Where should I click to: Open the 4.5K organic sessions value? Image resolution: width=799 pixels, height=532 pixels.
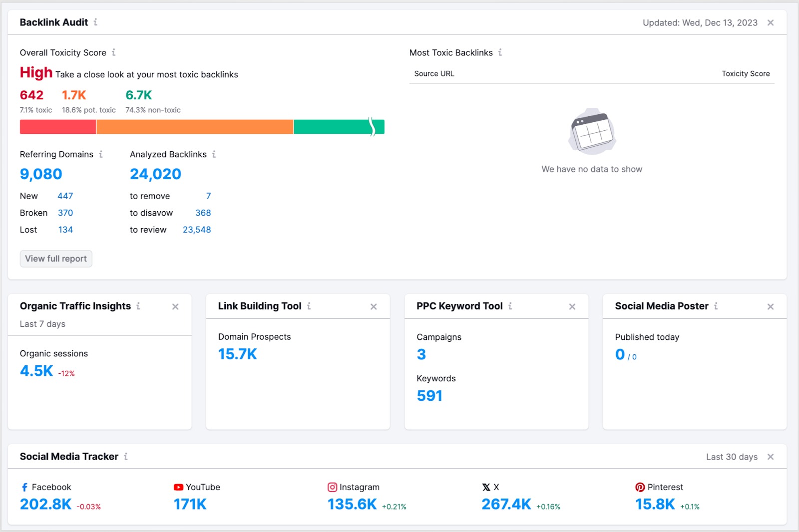click(36, 371)
